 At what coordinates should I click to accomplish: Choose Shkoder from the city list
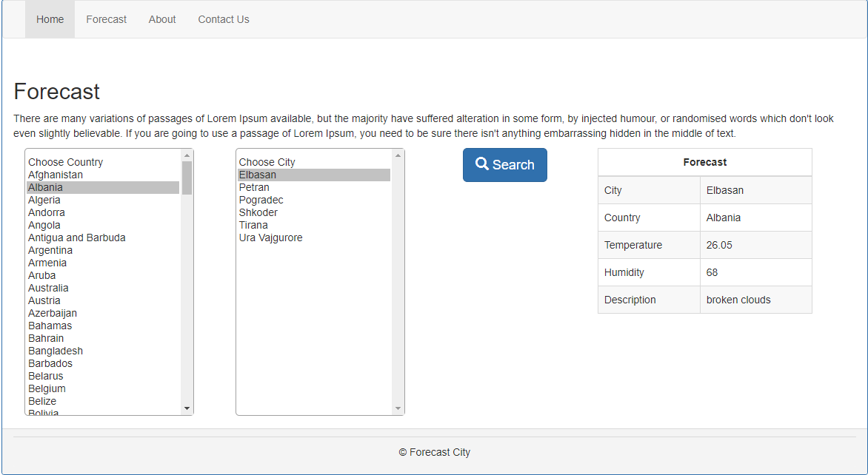[x=258, y=212]
